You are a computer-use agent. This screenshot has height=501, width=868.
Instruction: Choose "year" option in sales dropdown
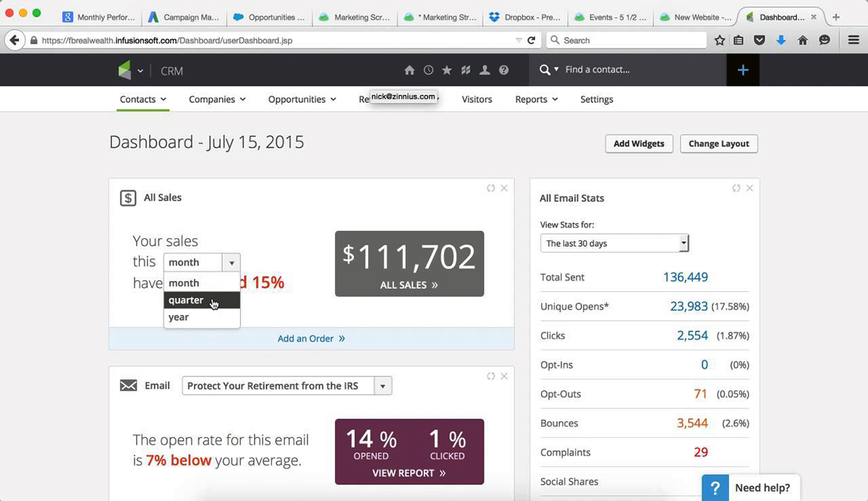[x=179, y=317]
